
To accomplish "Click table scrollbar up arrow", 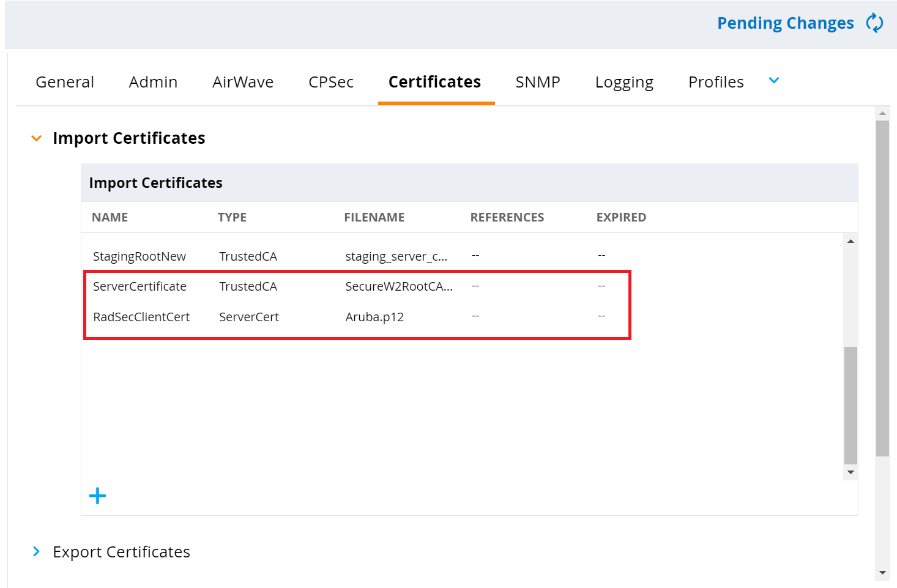I will click(x=850, y=241).
